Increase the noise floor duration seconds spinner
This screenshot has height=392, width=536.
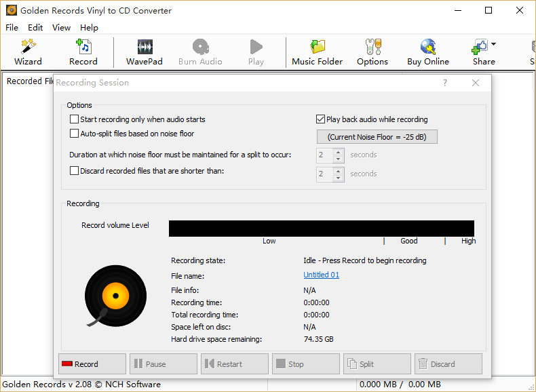click(339, 151)
